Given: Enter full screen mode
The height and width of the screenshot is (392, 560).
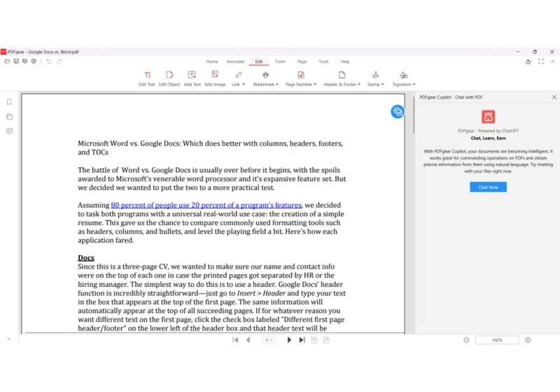Looking at the screenshot, I should 541,62.
